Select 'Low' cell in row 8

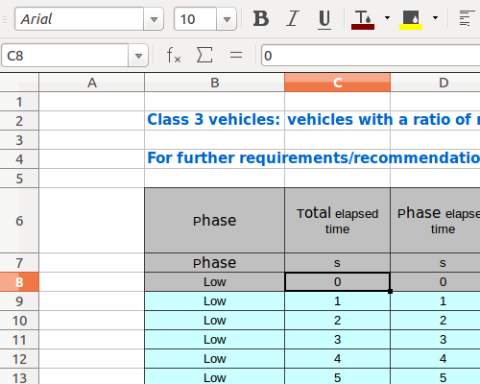point(215,282)
